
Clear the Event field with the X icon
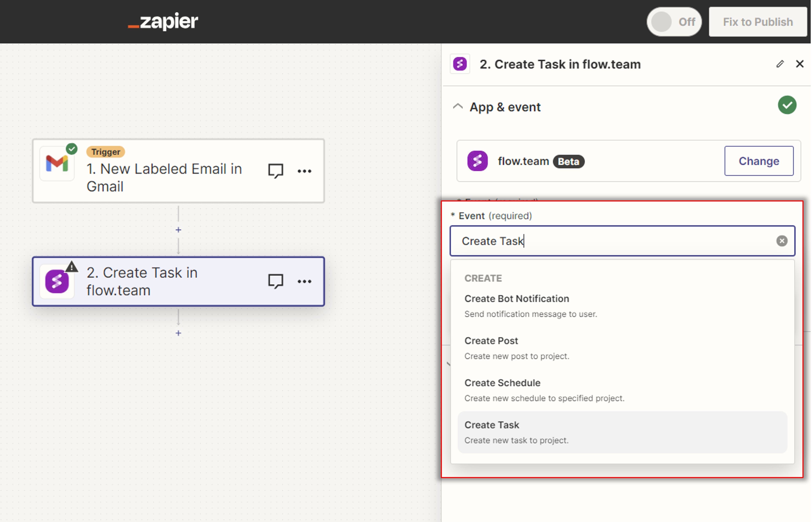click(782, 241)
